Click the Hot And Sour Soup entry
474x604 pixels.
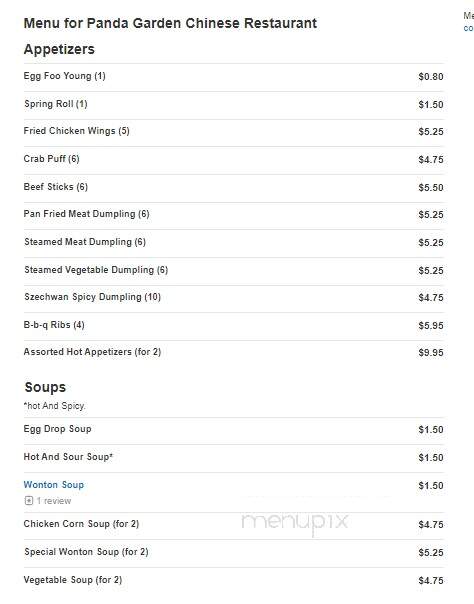(x=234, y=458)
